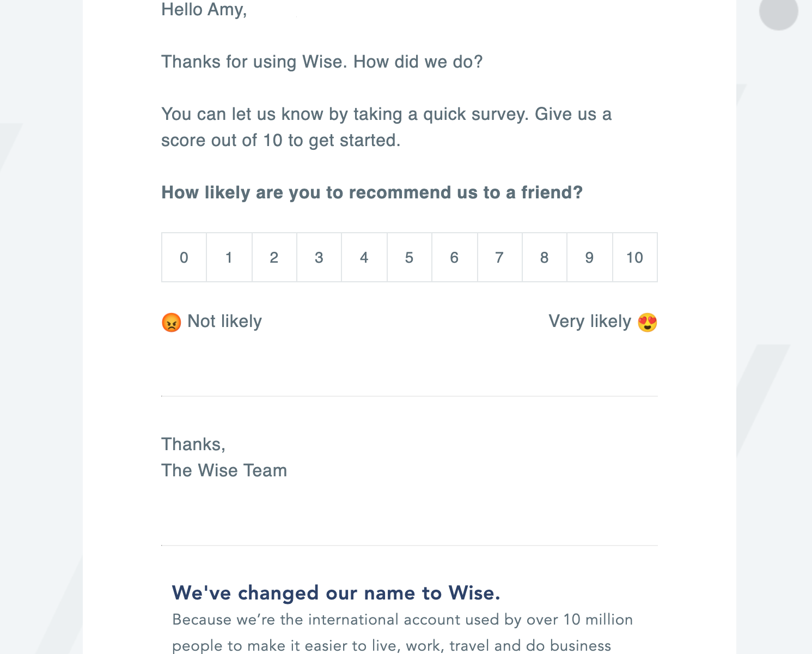Choose score 1 in the survey
Screen dimensions: 812x654
coord(229,257)
